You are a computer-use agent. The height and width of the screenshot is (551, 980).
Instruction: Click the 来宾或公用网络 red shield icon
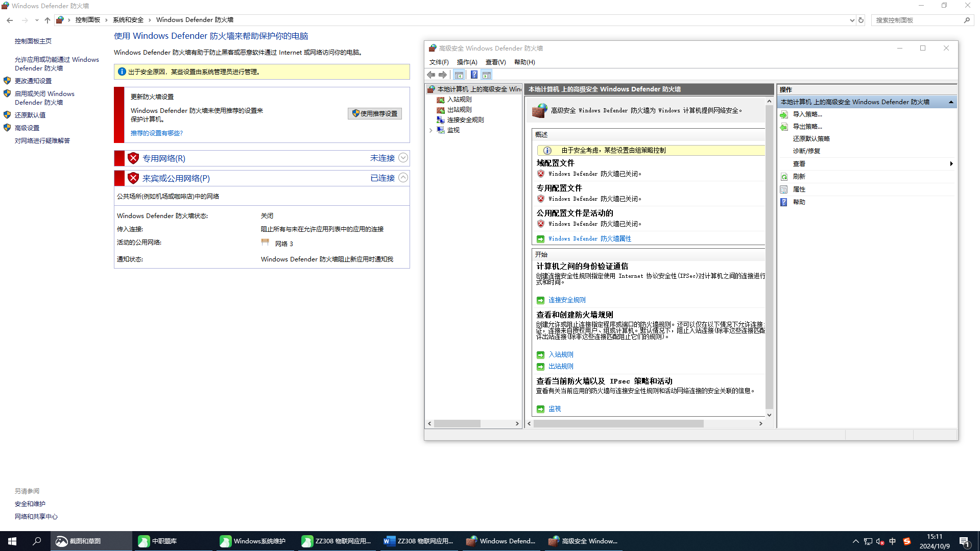tap(133, 178)
